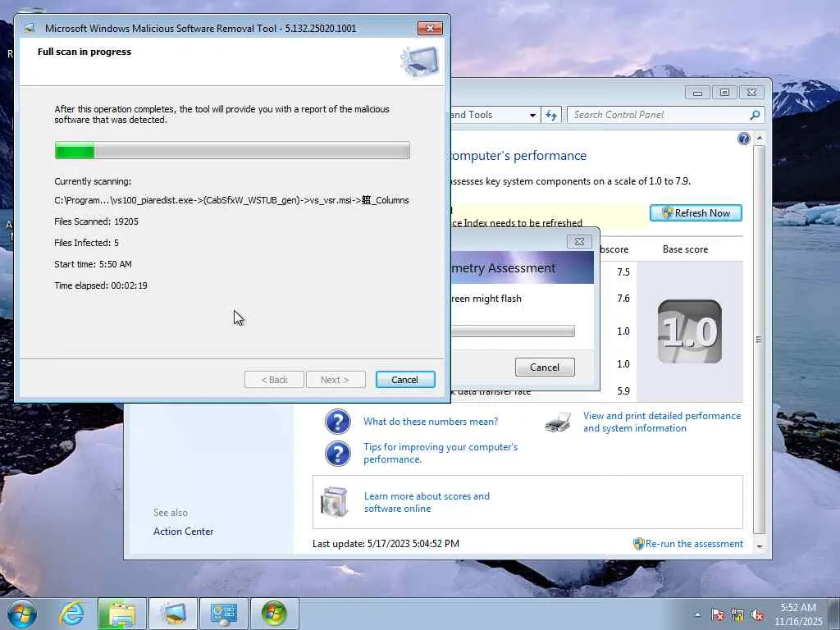Cancel the malicious software full scan
The height and width of the screenshot is (630, 840).
(405, 379)
